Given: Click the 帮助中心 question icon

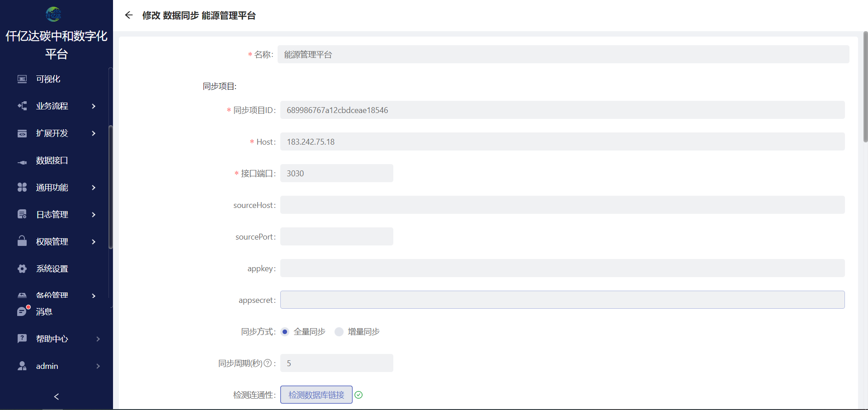Looking at the screenshot, I should (22, 339).
